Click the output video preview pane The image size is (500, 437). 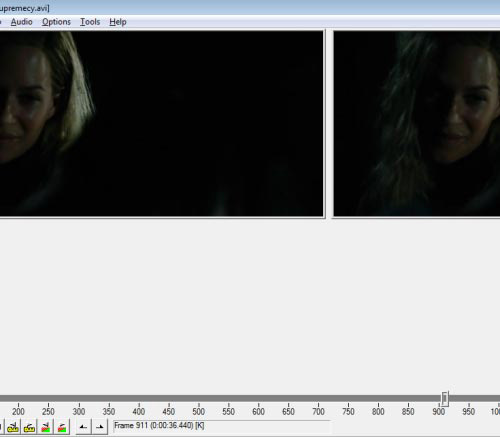click(417, 124)
